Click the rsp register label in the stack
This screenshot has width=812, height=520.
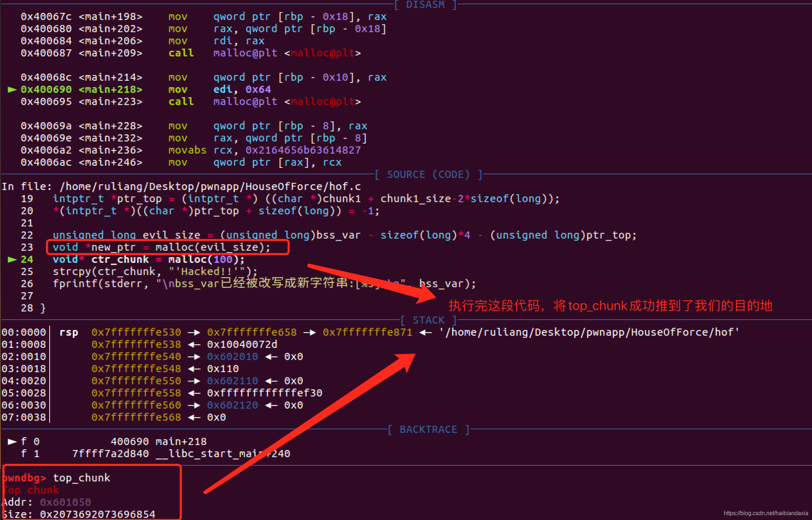[69, 332]
